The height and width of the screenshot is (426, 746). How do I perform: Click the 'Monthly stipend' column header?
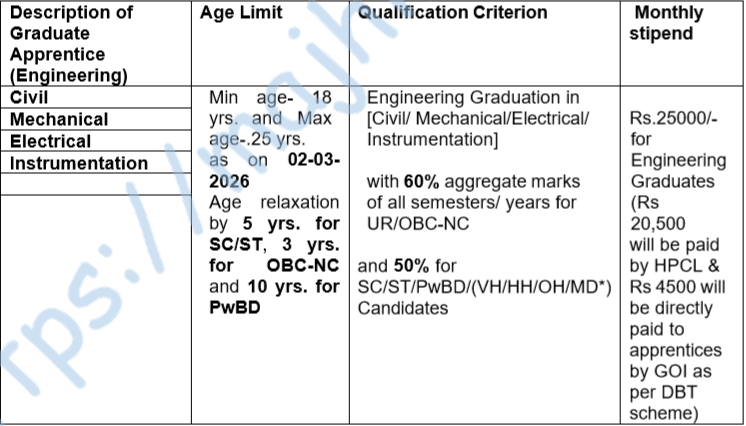[x=669, y=24]
